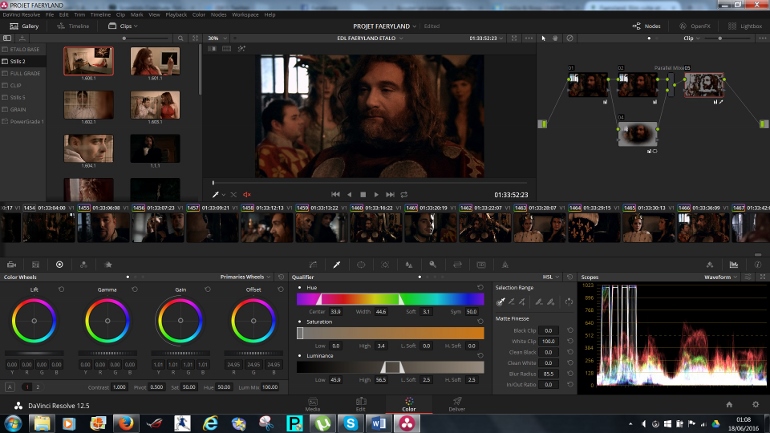Go to project manager home
This screenshot has width=770, height=433.
coord(729,405)
